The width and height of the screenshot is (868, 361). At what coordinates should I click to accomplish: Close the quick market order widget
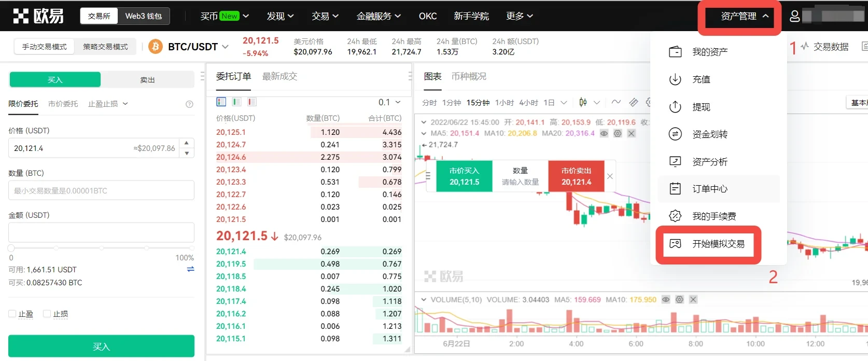point(610,176)
